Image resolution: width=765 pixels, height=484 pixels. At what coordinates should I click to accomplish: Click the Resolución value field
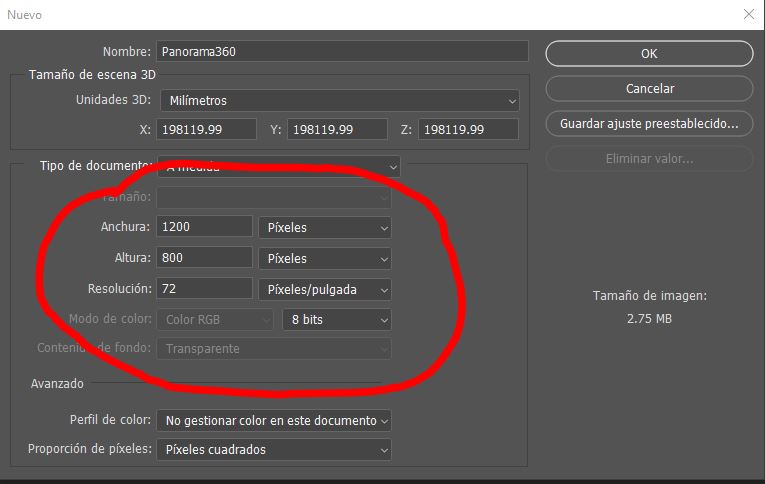pos(204,288)
